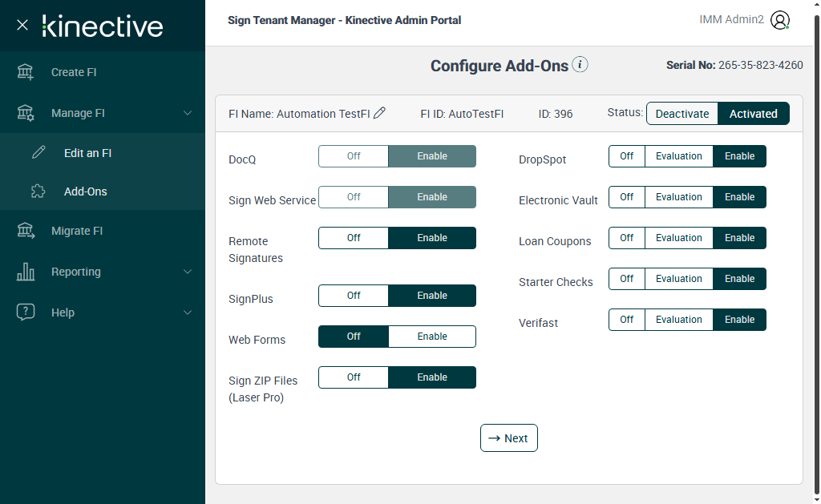Set Web Forms to Enable
The image size is (821, 504).
click(432, 336)
